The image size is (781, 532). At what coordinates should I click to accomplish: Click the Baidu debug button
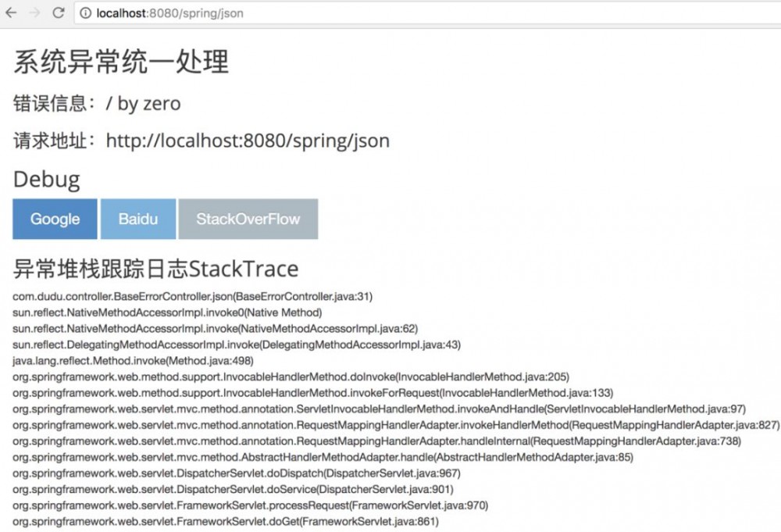tap(137, 220)
